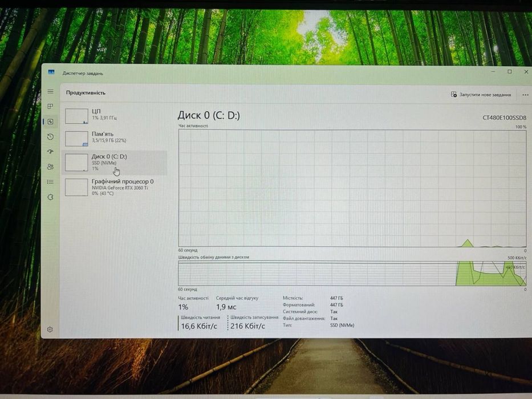The height and width of the screenshot is (399, 532).
Task: Select the ЦП performance item
Action: (x=115, y=116)
